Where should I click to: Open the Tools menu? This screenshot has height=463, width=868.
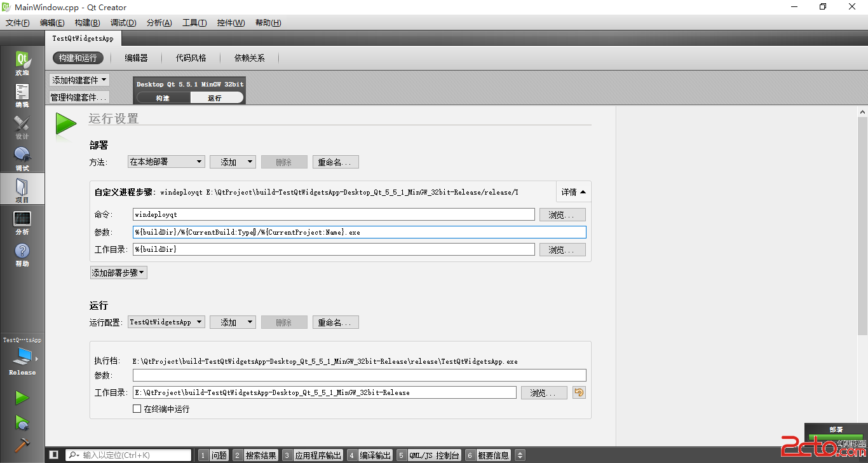194,23
